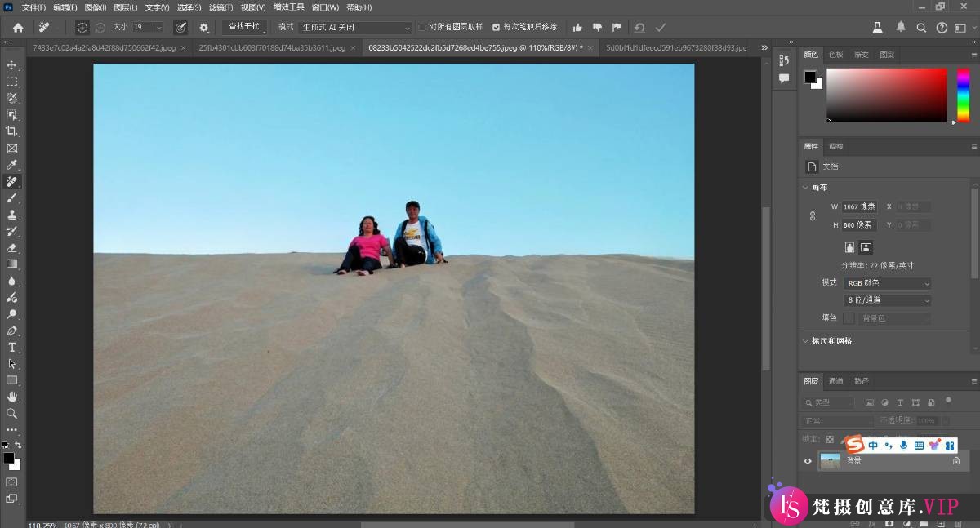Switch to the 路径 panel tab

pyautogui.click(x=862, y=381)
